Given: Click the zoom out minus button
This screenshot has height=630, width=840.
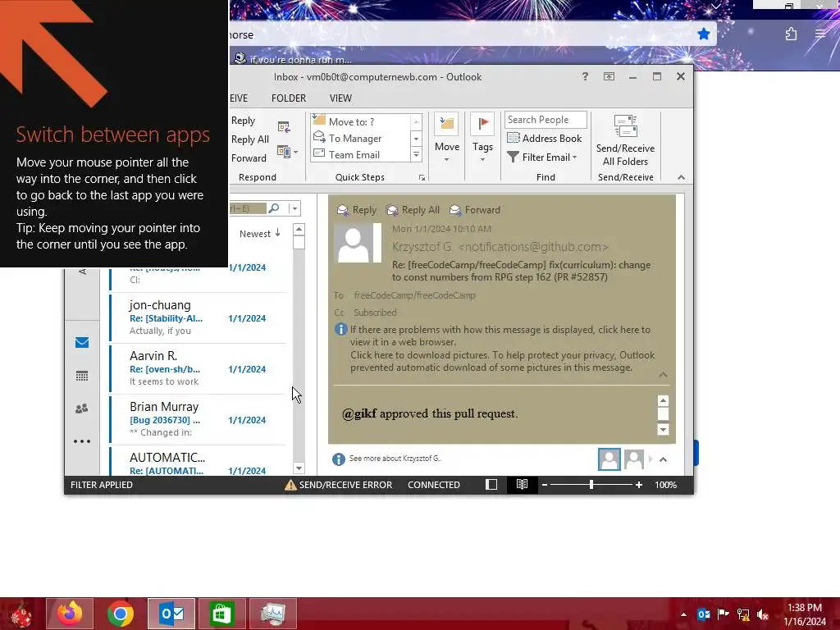Looking at the screenshot, I should [545, 485].
